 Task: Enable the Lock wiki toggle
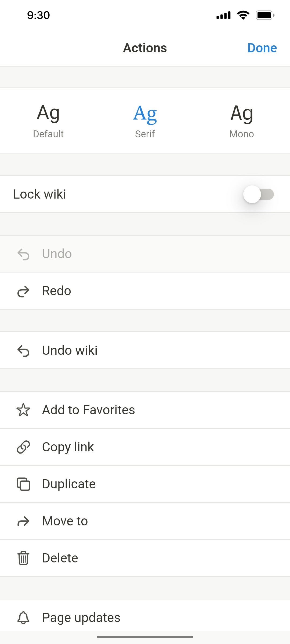(258, 194)
